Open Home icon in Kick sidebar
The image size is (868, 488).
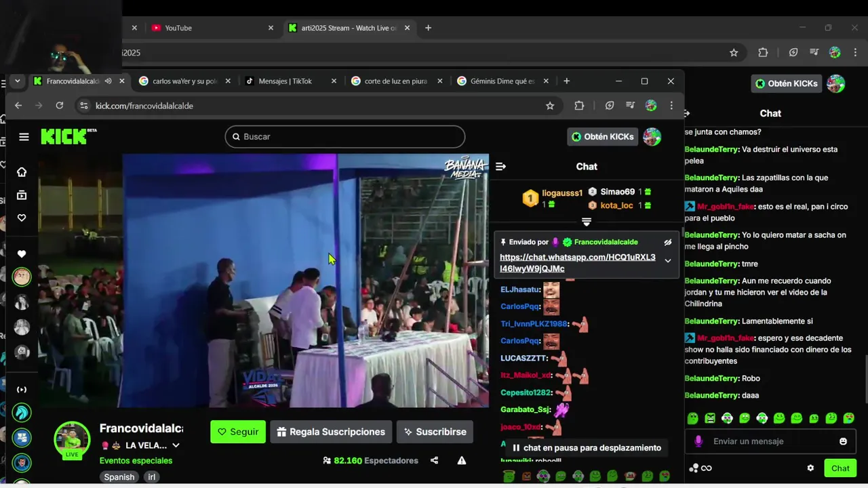pyautogui.click(x=22, y=172)
